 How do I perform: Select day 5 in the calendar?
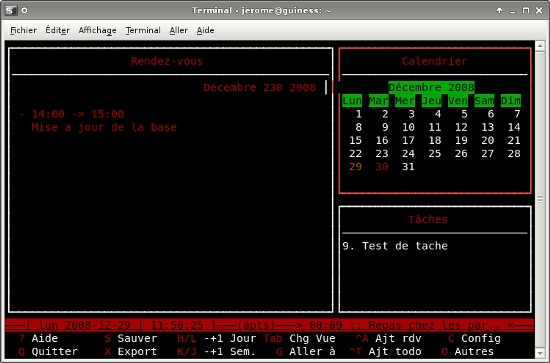point(464,114)
